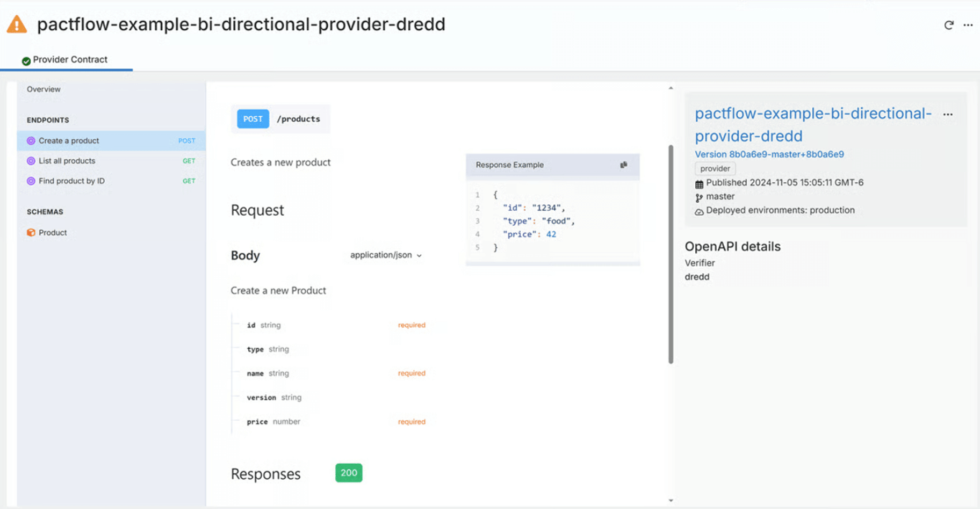Click the GET label on Find product by ID row
This screenshot has width=980, height=509.
click(x=189, y=181)
